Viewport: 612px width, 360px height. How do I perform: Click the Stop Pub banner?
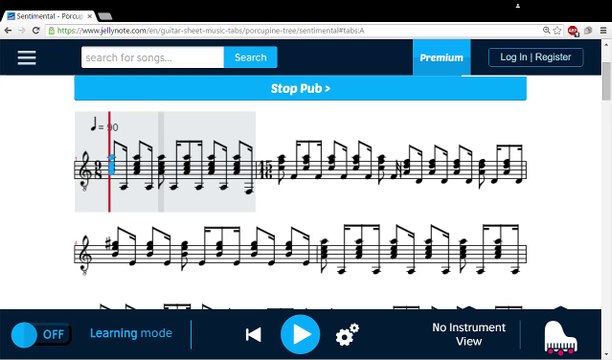[x=300, y=88]
